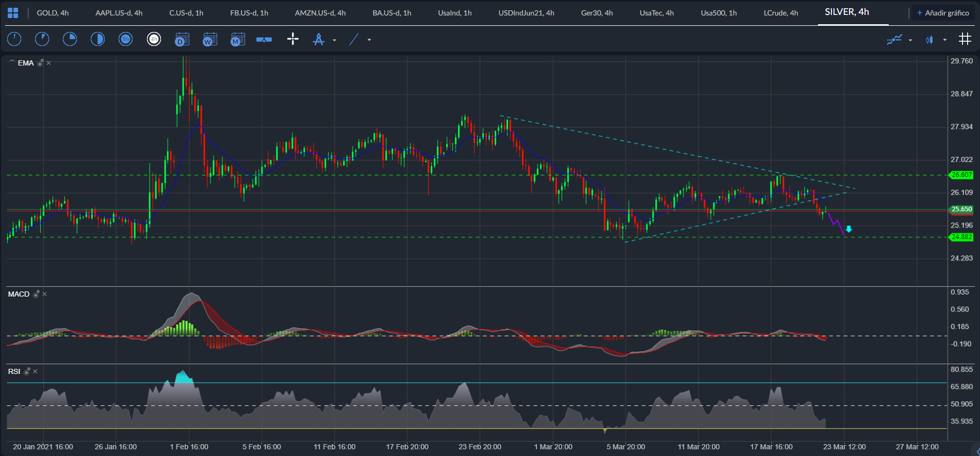
Task: Activate the crosshair cursor tool
Action: coord(293,39)
